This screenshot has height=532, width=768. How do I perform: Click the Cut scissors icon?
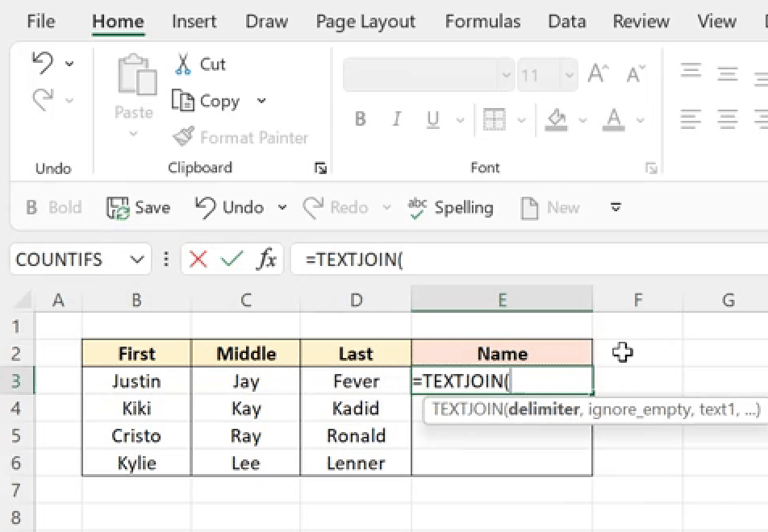182,64
